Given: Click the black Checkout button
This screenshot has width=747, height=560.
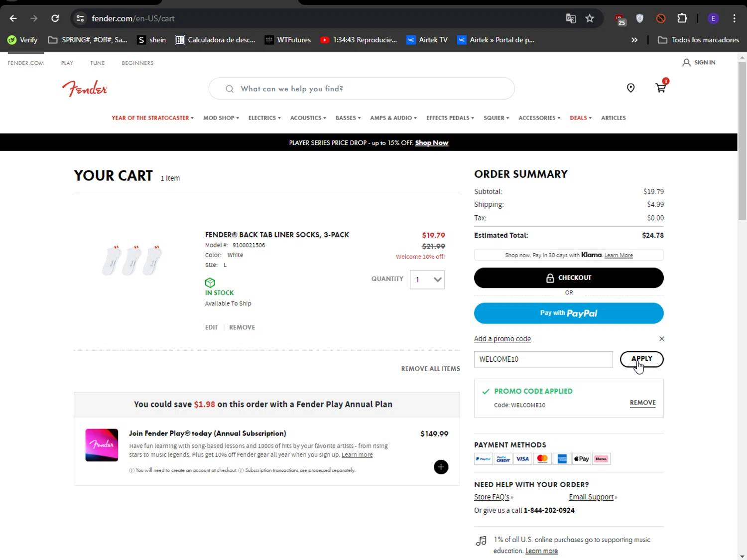Looking at the screenshot, I should [x=569, y=278].
